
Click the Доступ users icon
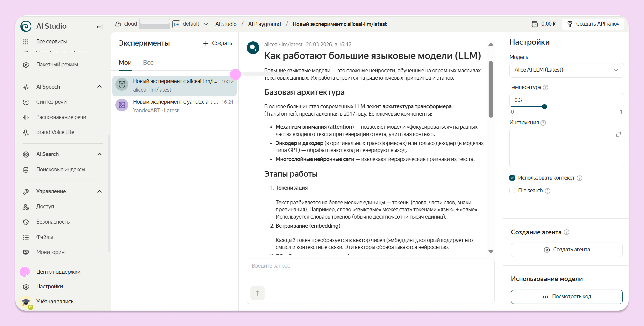[26, 207]
